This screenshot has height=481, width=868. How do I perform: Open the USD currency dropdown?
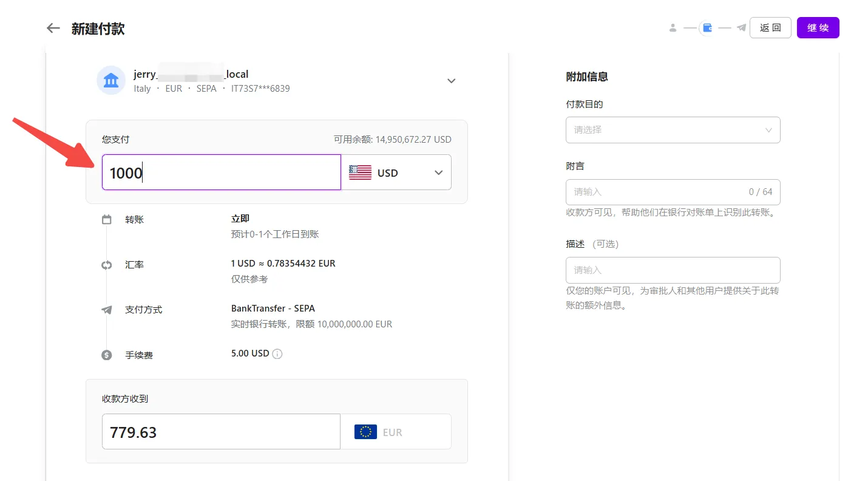pyautogui.click(x=396, y=172)
